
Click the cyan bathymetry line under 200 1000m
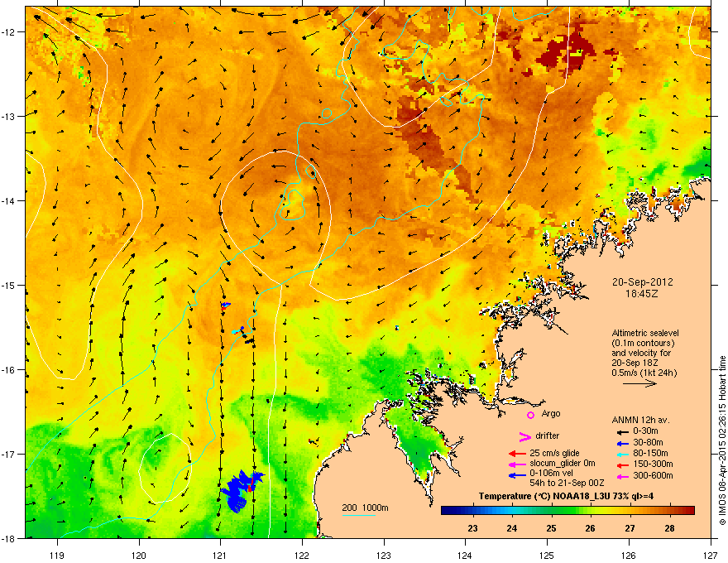[359, 515]
